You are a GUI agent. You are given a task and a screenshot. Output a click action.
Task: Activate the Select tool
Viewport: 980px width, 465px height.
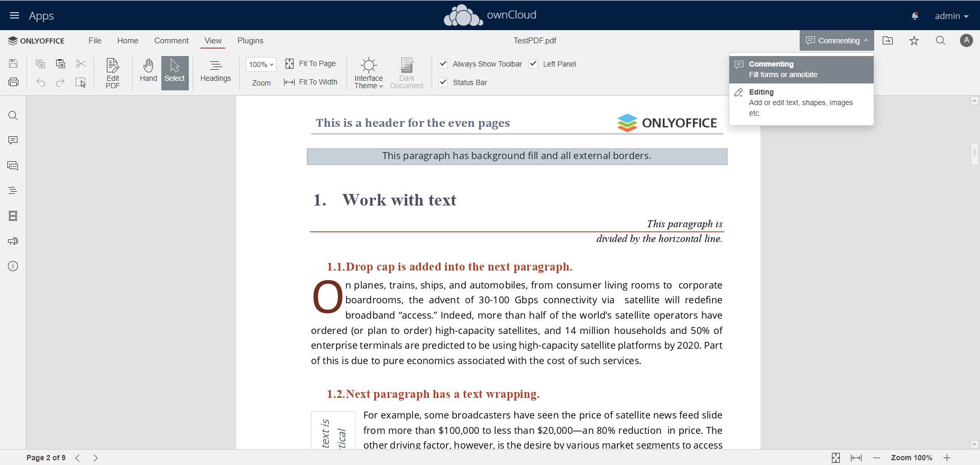tap(175, 73)
